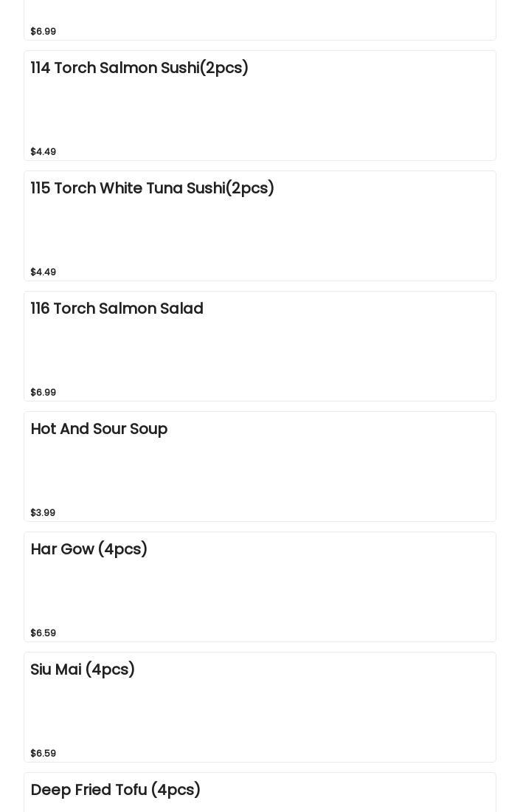Open the Har Gow (4pcs) item title
Viewport: 520px width, 812px height.
tap(89, 549)
